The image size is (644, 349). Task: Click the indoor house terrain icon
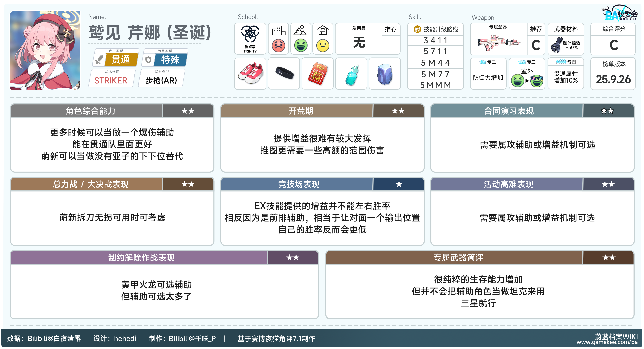[323, 31]
